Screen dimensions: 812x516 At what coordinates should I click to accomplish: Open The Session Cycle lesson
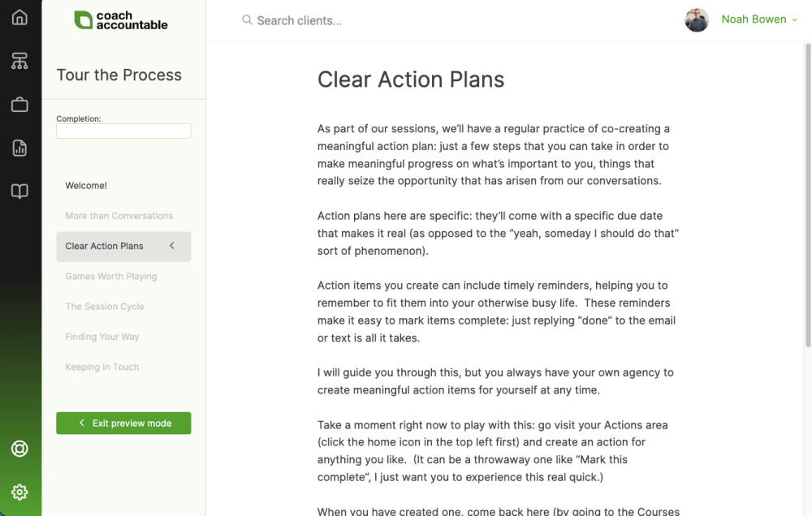point(104,307)
